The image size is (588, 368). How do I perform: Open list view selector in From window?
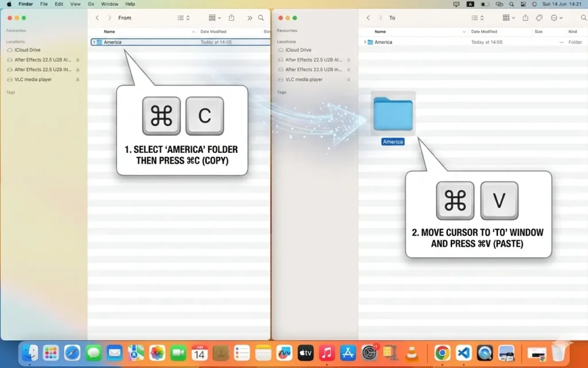tap(183, 18)
